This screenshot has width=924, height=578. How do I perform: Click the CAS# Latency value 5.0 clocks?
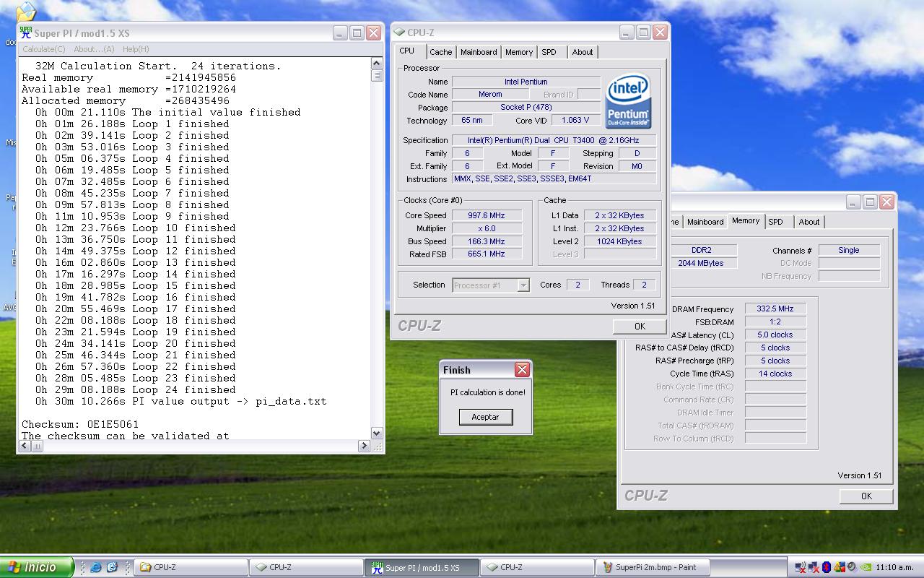point(775,335)
